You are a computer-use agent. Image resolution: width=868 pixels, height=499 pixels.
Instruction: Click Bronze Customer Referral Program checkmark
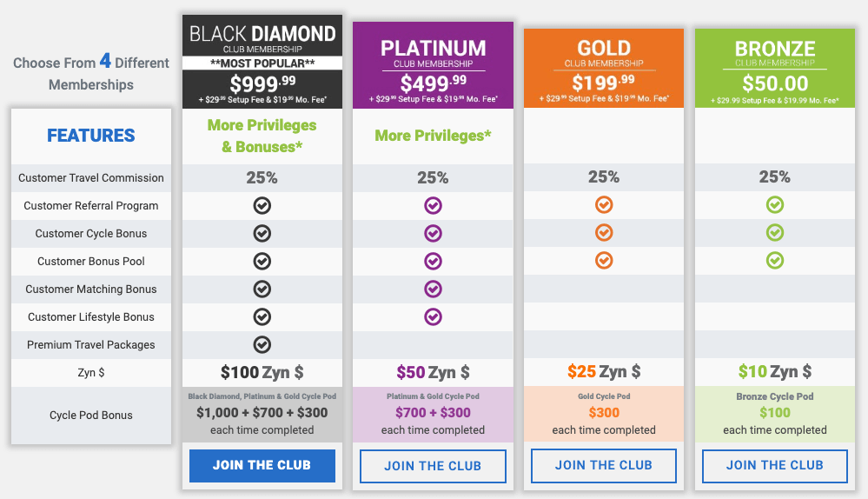coord(775,205)
